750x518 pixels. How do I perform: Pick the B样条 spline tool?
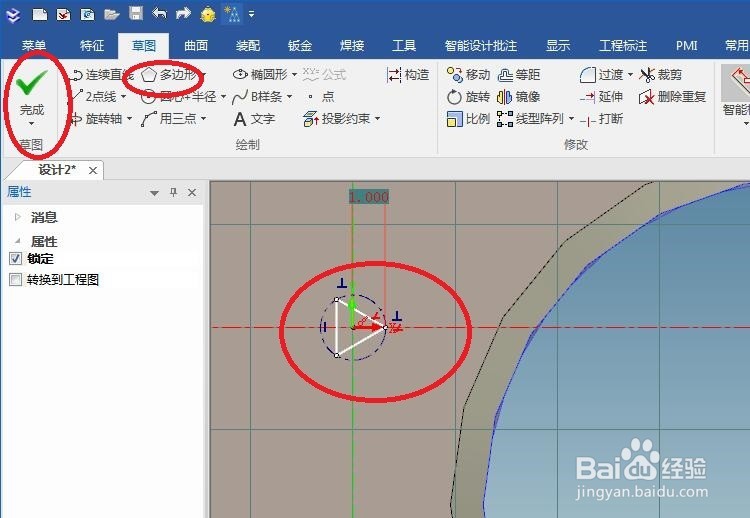(257, 97)
